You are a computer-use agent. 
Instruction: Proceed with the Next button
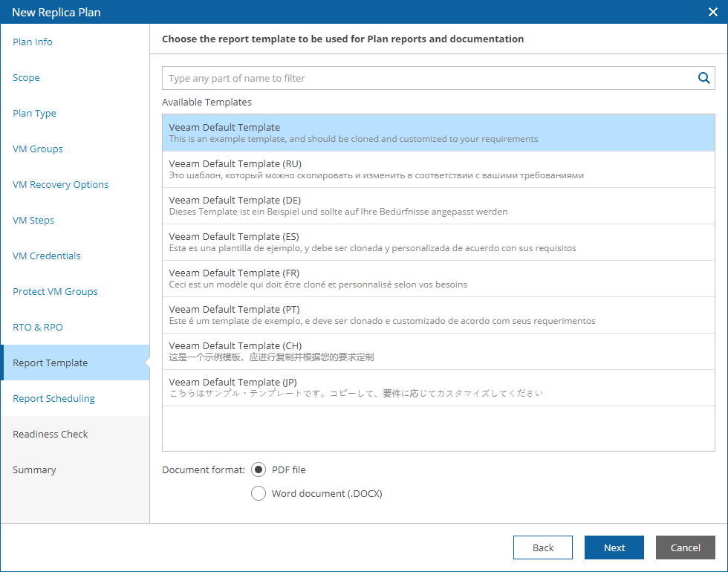(614, 548)
